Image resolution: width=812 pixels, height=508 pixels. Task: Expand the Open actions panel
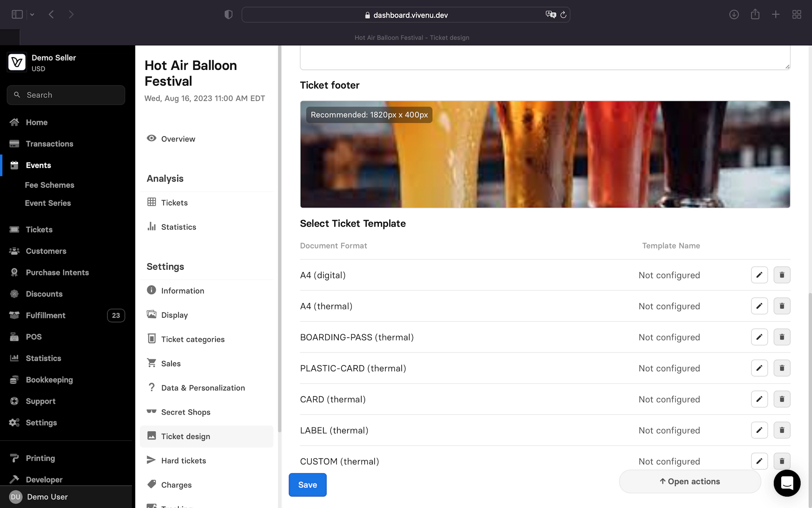click(x=690, y=481)
